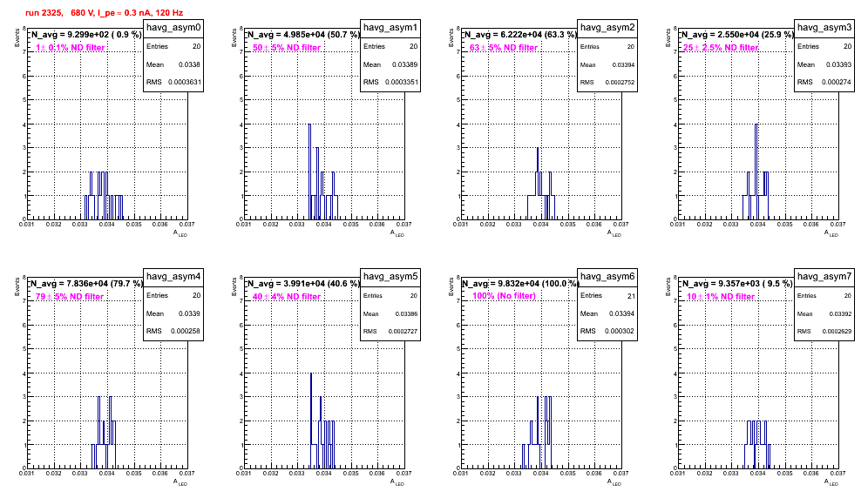The width and height of the screenshot is (868, 498).
Task: Click RMS 0.0002629 in havg_asym7 stats
Action: (824, 331)
